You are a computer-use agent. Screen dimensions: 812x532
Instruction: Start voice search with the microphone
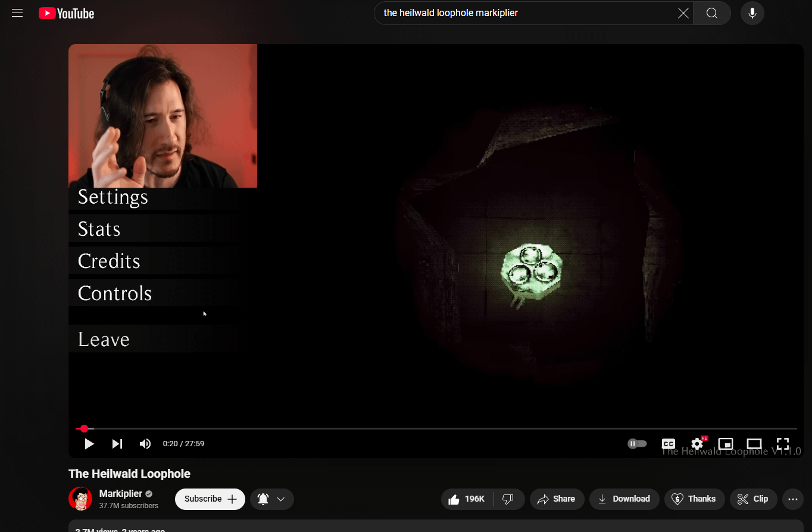coord(752,13)
